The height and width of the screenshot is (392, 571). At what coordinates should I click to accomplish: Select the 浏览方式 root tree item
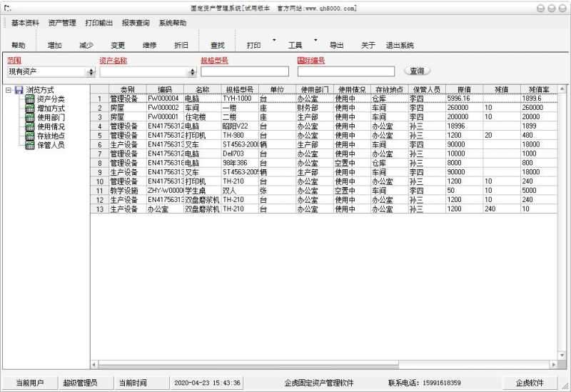point(40,90)
